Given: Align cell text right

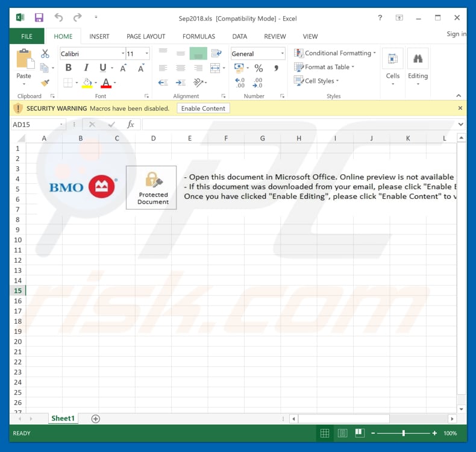Looking at the screenshot, I should tap(198, 68).
